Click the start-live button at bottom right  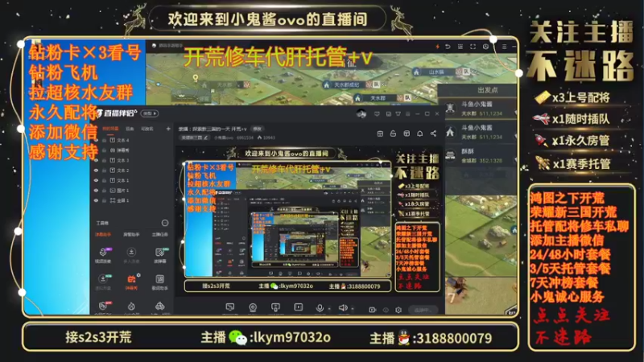tap(423, 310)
